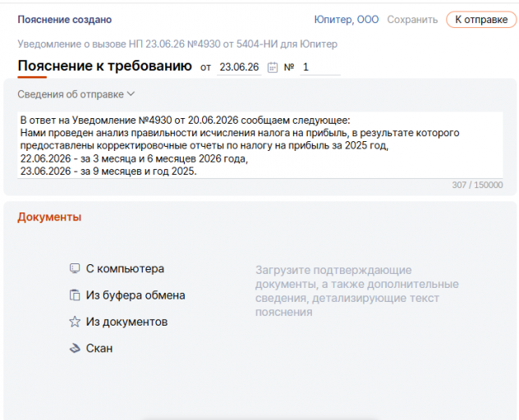Click the clipboard paste icon
This screenshot has height=420, width=519.
click(x=75, y=295)
